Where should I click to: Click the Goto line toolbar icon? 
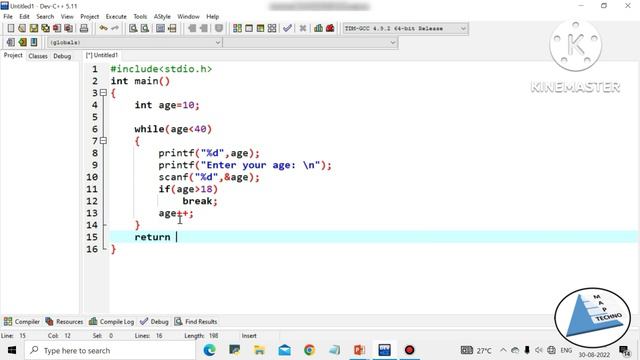172,28
